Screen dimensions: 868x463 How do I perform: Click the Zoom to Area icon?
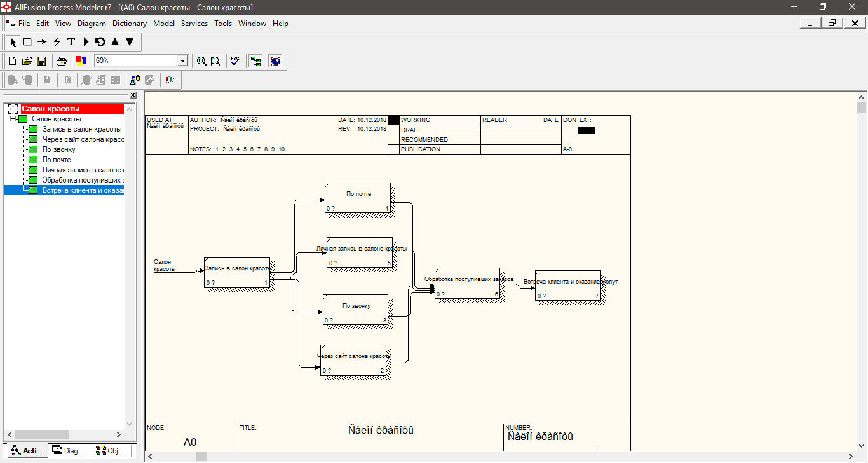click(x=216, y=61)
